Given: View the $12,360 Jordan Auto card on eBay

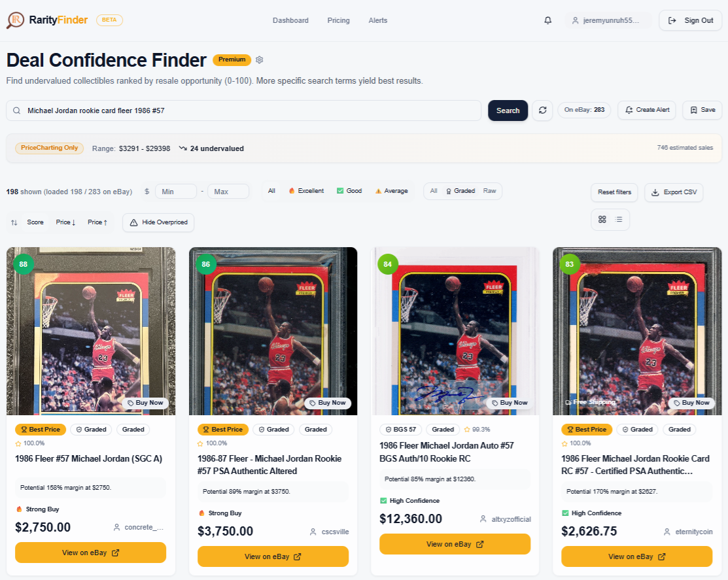Looking at the screenshot, I should 455,543.
